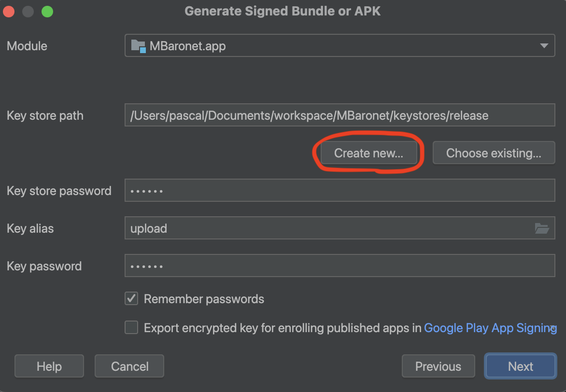The height and width of the screenshot is (392, 566).
Task: Click the green maximize window button
Action: [47, 12]
